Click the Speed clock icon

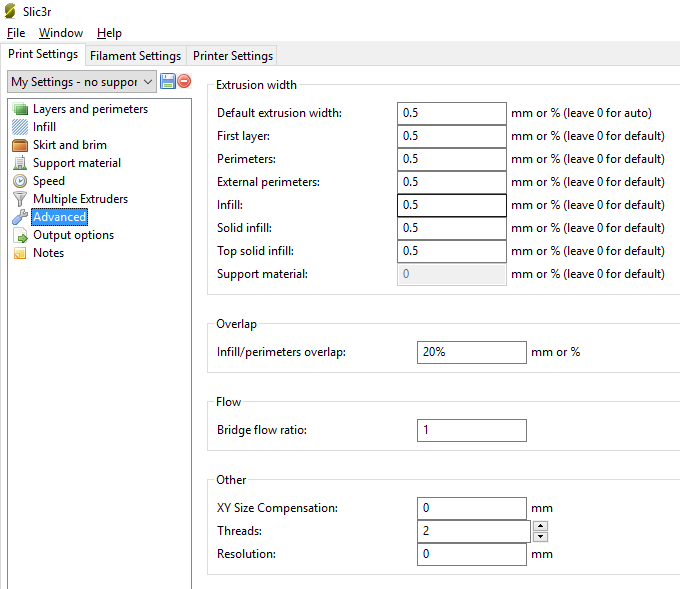[20, 181]
